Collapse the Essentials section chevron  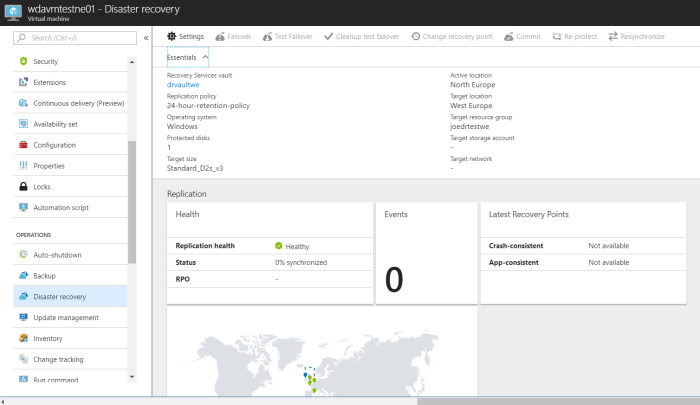coord(205,58)
